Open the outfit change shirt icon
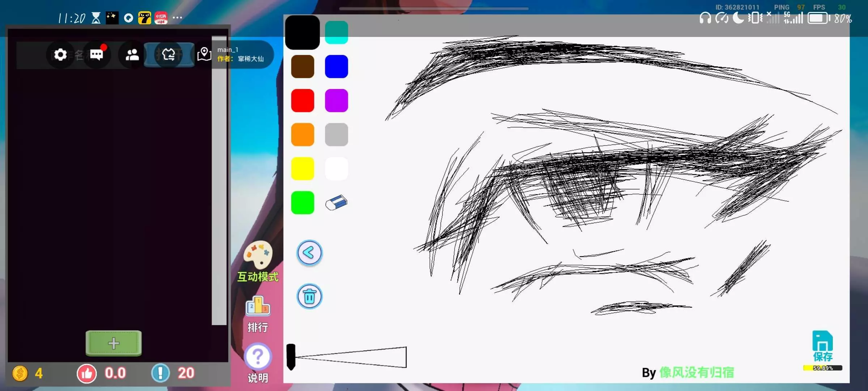The height and width of the screenshot is (391, 868). (169, 55)
